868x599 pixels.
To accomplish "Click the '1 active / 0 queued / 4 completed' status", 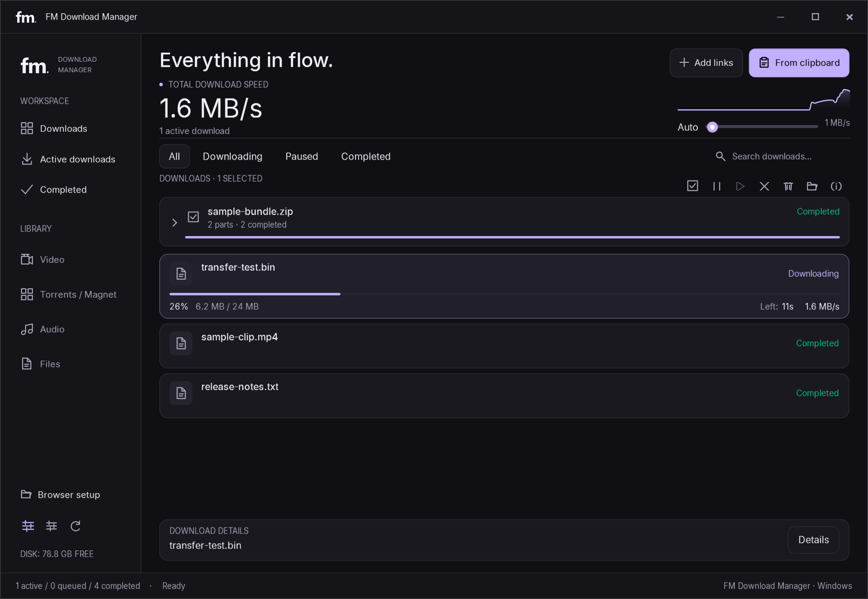I will (78, 586).
